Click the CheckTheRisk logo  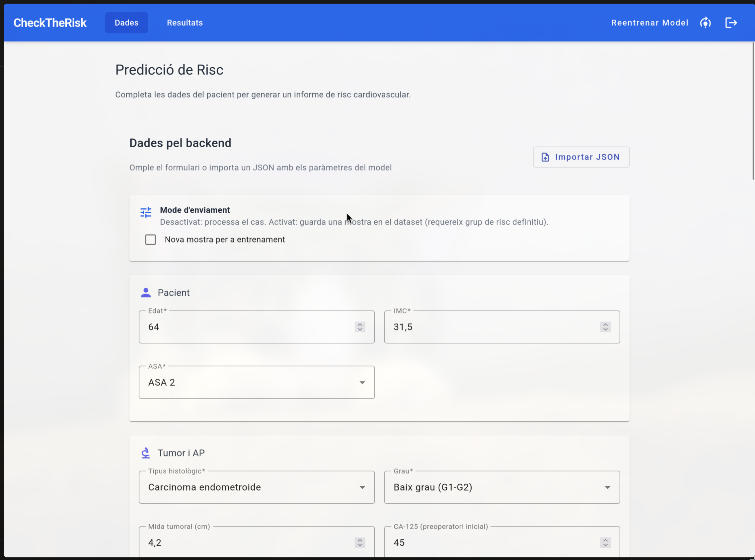coord(50,23)
